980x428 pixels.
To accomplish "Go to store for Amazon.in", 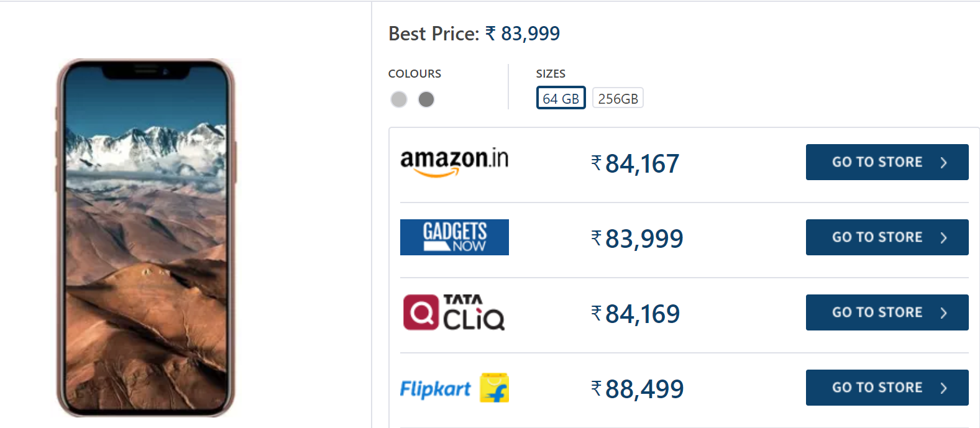I will pyautogui.click(x=887, y=162).
